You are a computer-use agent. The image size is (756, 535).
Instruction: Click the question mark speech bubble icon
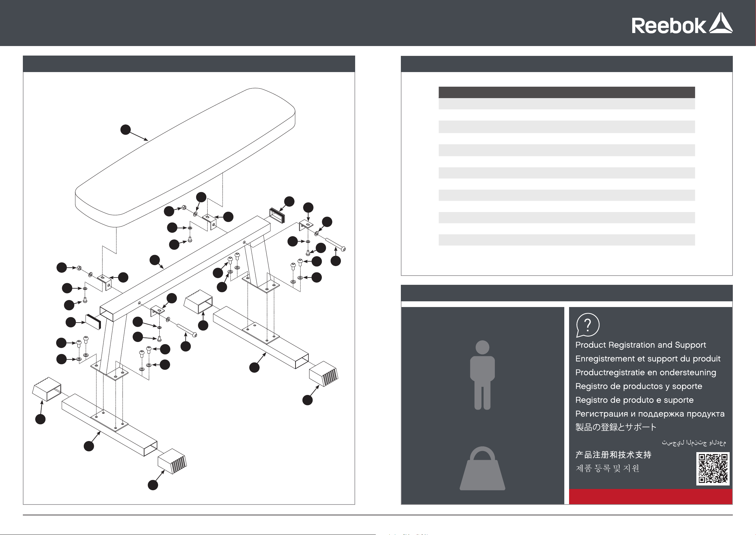click(x=588, y=325)
